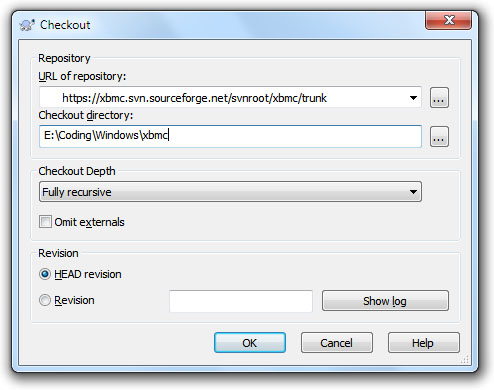Click inside the Checkout directory field
The image size is (494, 390).
tap(230, 136)
